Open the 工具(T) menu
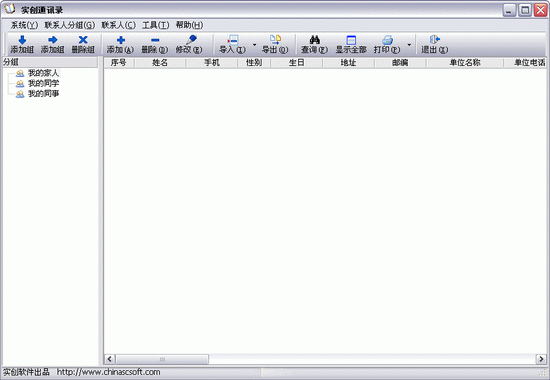550x380 pixels. pos(155,25)
